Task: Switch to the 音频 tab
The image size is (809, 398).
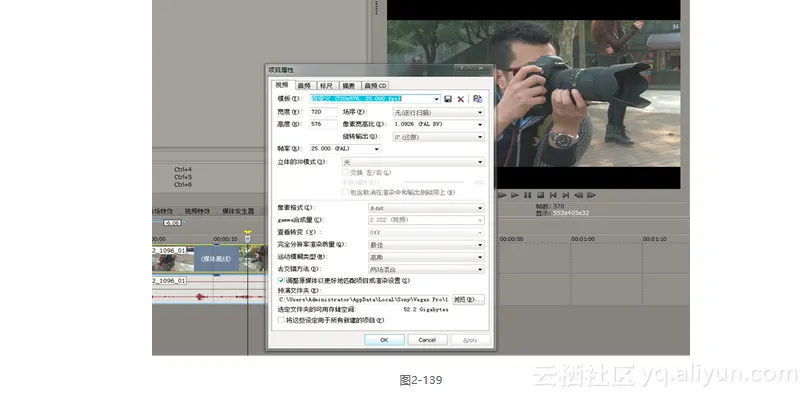Action: tap(305, 86)
